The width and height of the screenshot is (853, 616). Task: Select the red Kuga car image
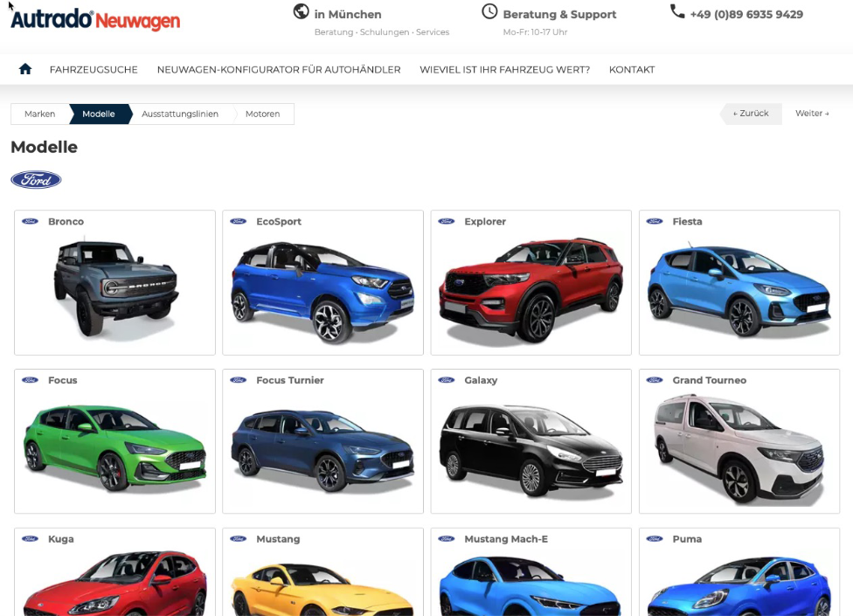pyautogui.click(x=114, y=584)
